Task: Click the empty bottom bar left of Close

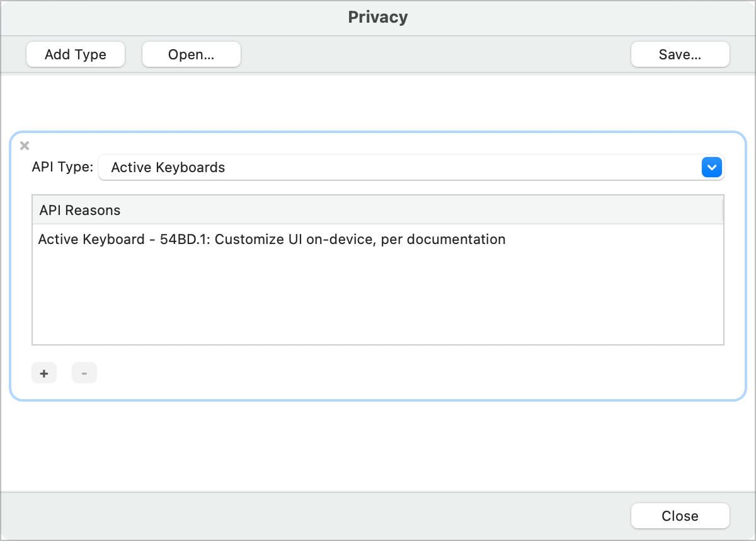Action: tap(315, 516)
